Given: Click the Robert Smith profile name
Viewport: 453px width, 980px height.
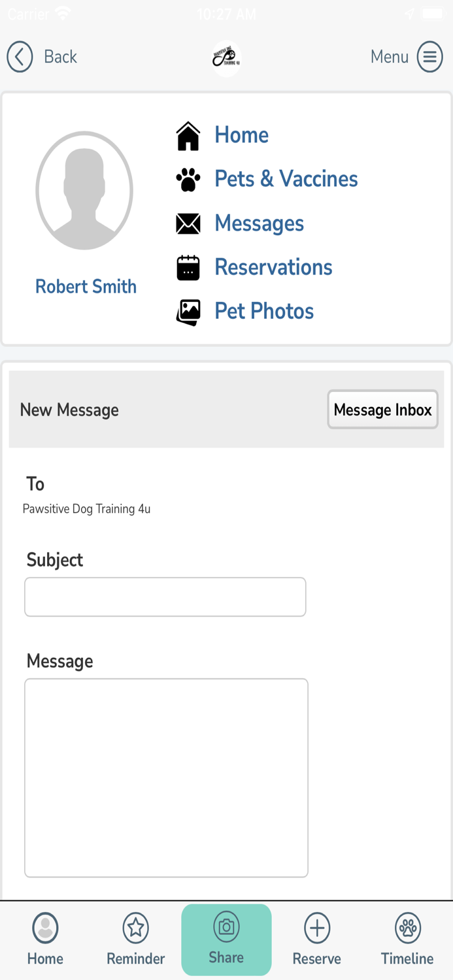Looking at the screenshot, I should pos(86,286).
